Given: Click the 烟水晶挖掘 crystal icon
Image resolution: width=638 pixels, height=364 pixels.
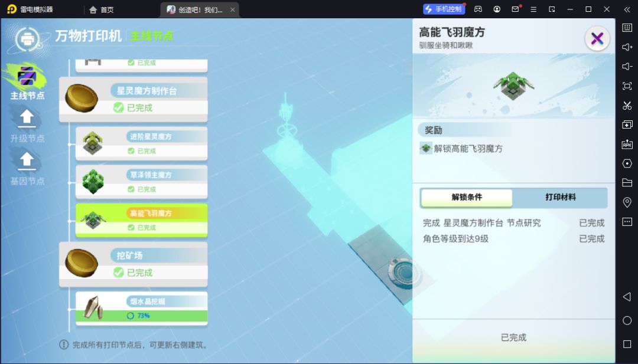Looking at the screenshot, I should coord(93,307).
